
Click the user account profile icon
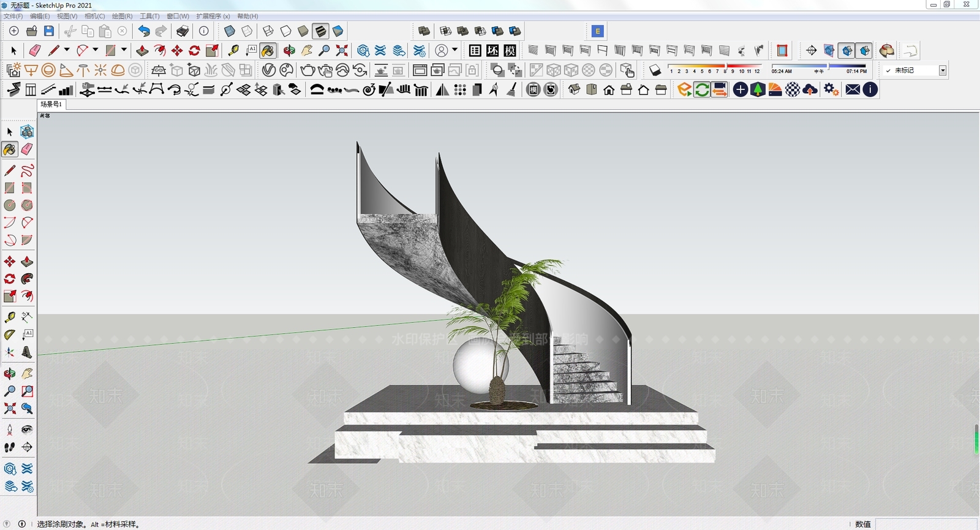click(442, 50)
